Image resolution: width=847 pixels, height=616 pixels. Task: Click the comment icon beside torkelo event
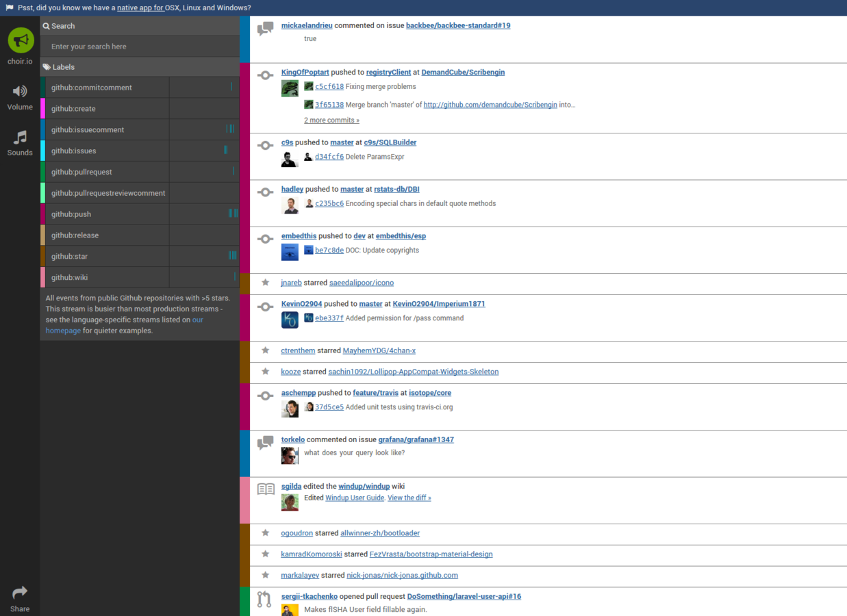click(266, 443)
